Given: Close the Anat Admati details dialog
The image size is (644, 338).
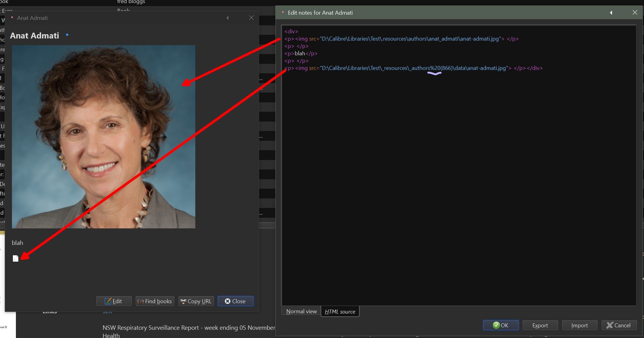Looking at the screenshot, I should pos(235,301).
